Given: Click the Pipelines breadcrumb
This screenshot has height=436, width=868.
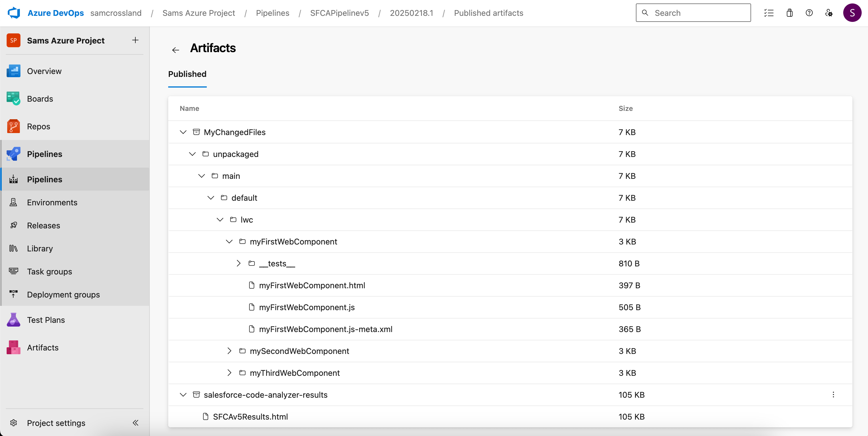Looking at the screenshot, I should click(273, 13).
